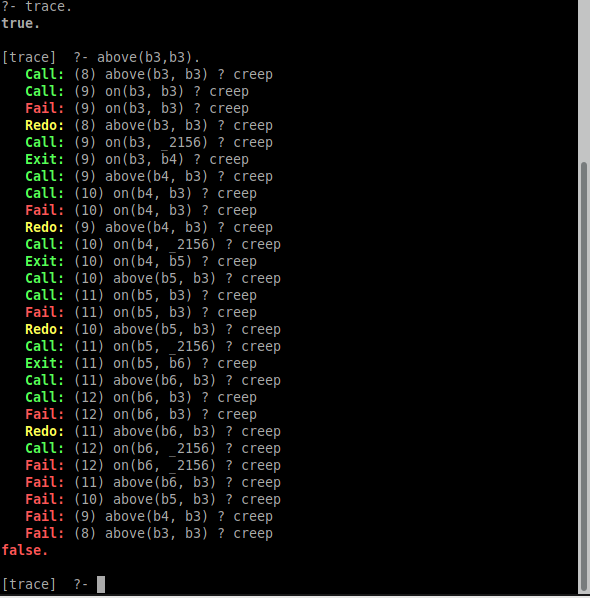
Task: Click the vertical scrollbar thumb
Action: click(584, 376)
